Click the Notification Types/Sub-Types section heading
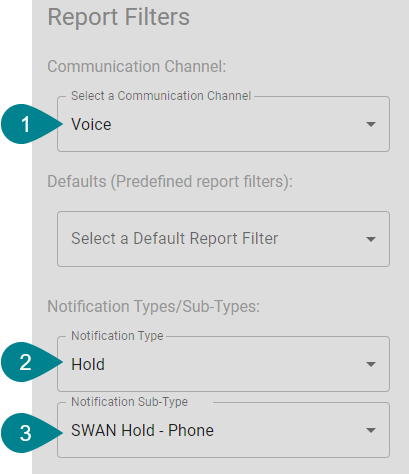 [154, 306]
